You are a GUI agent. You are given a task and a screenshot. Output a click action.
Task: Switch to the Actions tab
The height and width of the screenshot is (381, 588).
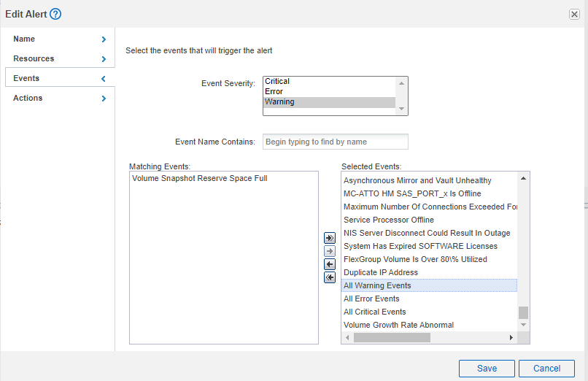pyautogui.click(x=28, y=98)
